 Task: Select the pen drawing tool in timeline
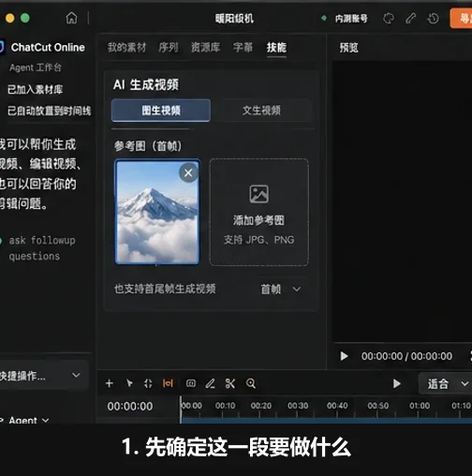[210, 383]
